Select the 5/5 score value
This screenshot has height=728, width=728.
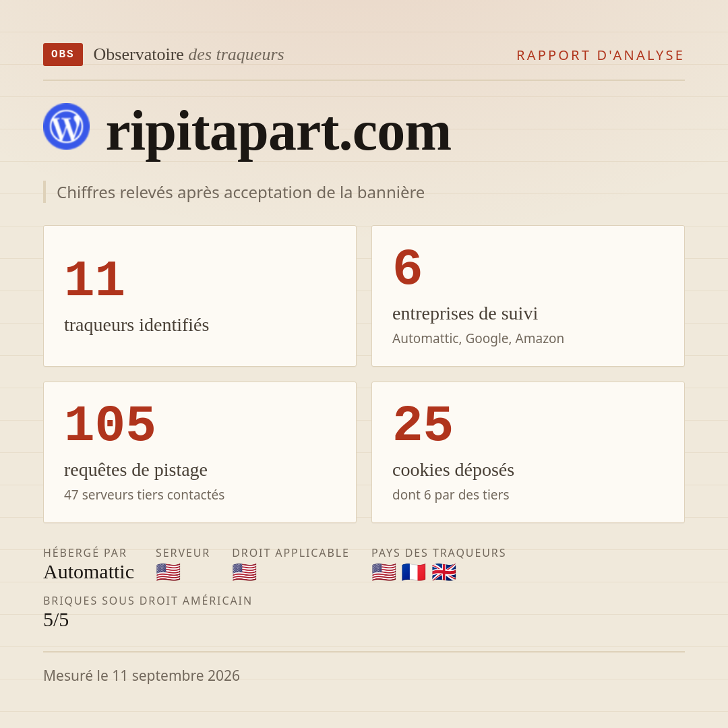tap(56, 620)
